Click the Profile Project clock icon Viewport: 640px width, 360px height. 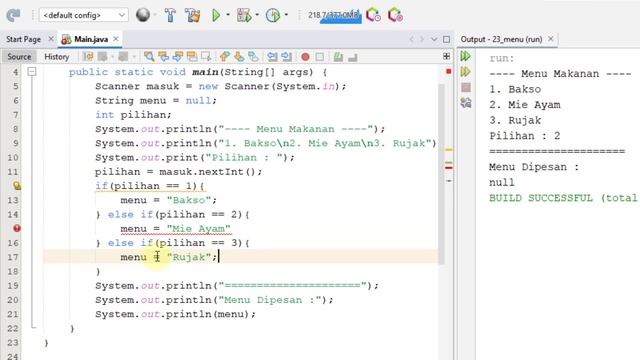click(273, 15)
